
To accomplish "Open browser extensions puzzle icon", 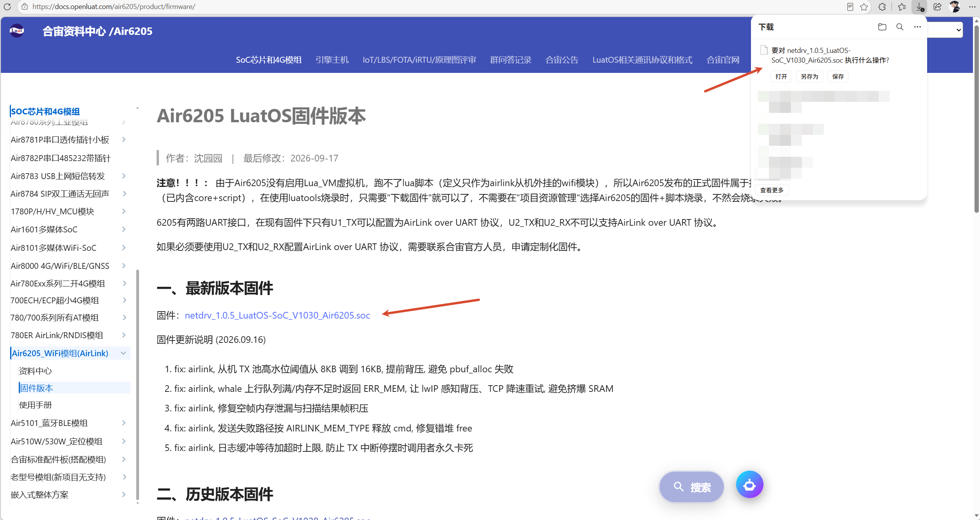I will pos(882,7).
